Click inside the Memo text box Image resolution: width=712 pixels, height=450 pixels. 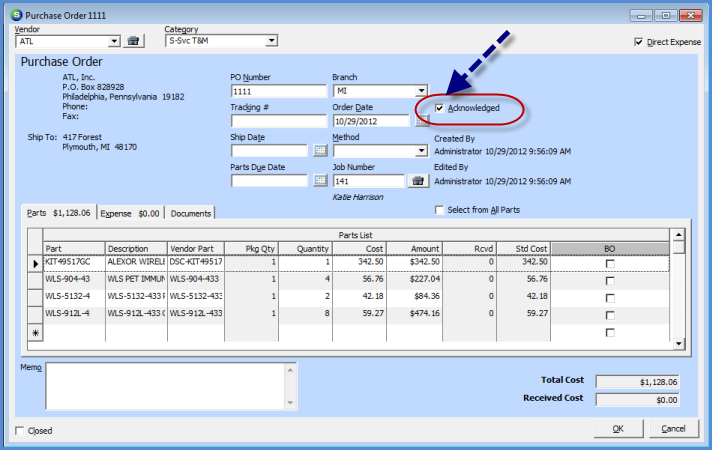[166, 386]
